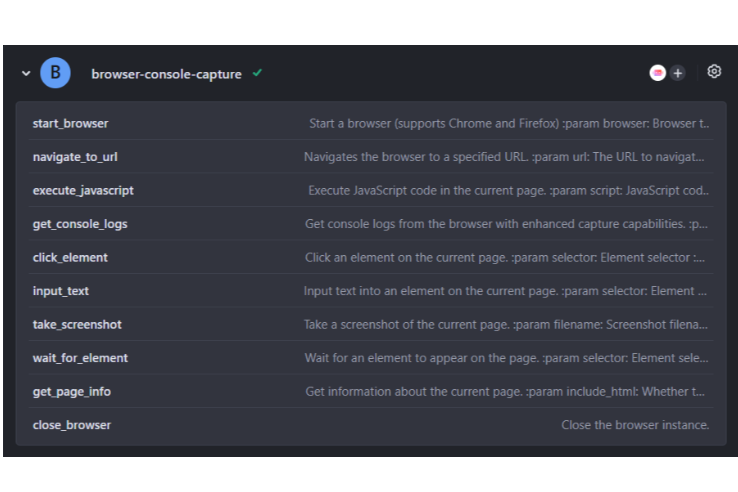738x492 pixels.
Task: Click the browser-console-capture server name
Action: pyautogui.click(x=166, y=74)
